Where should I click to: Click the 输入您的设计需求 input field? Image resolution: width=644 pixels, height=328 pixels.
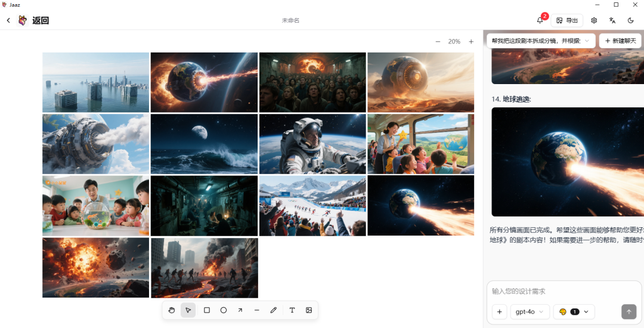tap(564, 291)
